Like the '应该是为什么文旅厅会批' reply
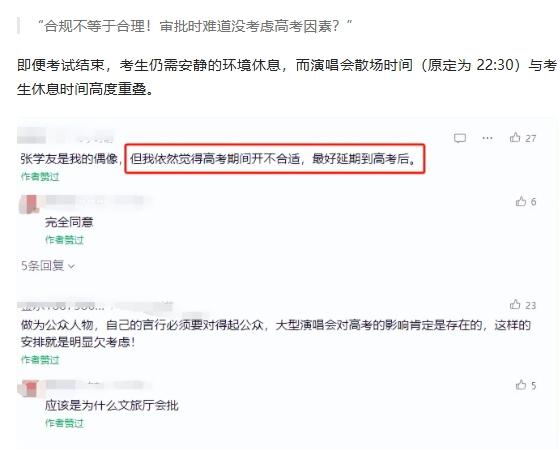The height and width of the screenshot is (450, 560). coord(521,385)
